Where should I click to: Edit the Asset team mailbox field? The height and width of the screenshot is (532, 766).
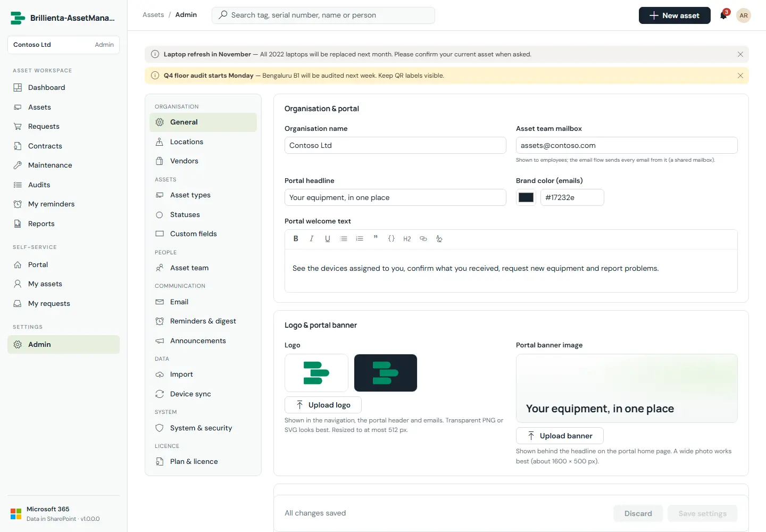point(627,145)
